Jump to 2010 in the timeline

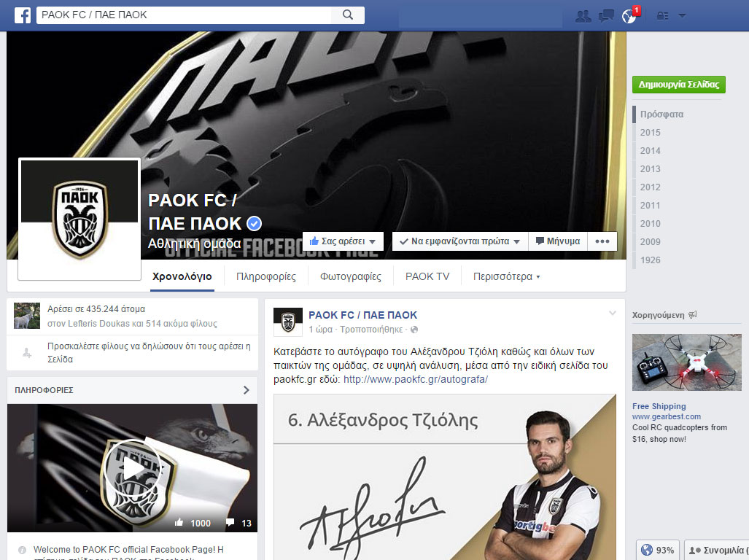click(650, 223)
